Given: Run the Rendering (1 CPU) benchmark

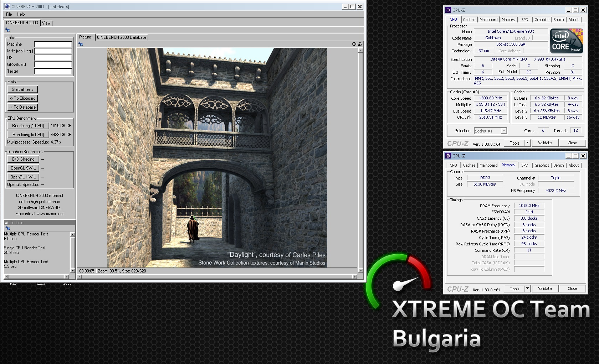Looking at the screenshot, I should (x=28, y=126).
